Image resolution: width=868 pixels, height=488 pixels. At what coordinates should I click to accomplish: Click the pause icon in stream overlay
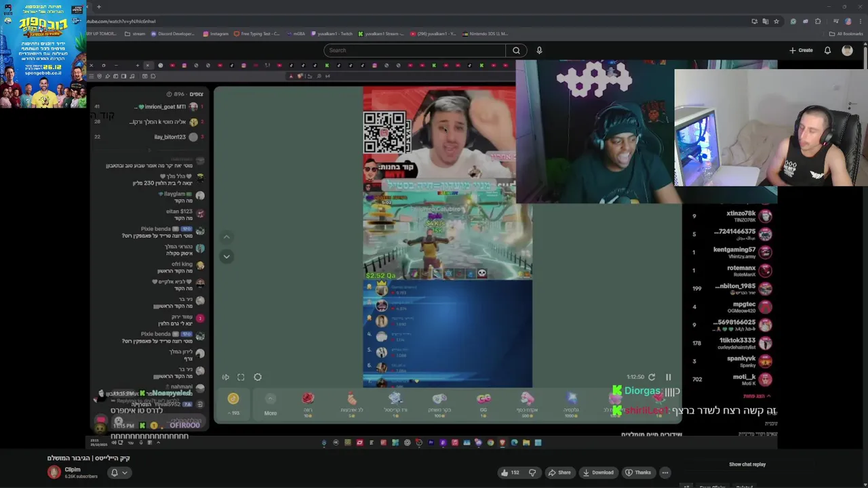point(668,377)
